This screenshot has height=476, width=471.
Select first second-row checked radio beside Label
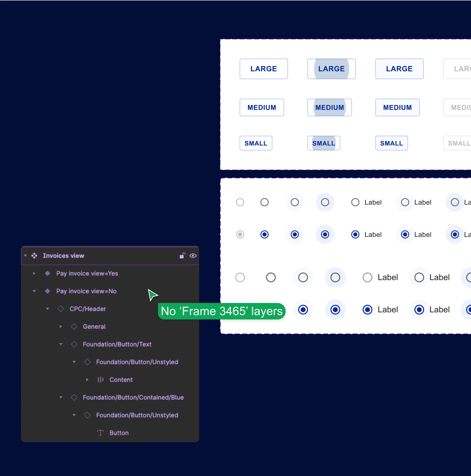tap(355, 234)
